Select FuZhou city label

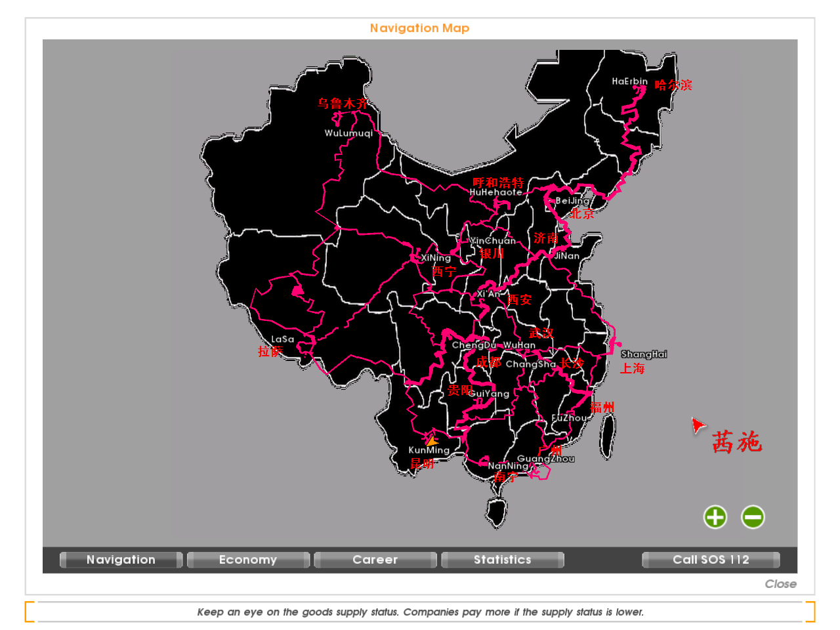point(569,418)
